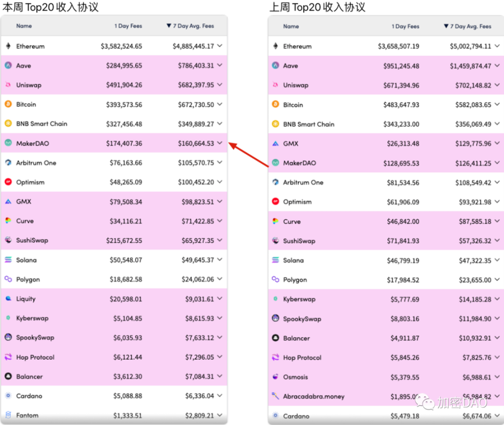Open Kyberswap name in left table
The height and width of the screenshot is (425, 504).
tap(33, 318)
